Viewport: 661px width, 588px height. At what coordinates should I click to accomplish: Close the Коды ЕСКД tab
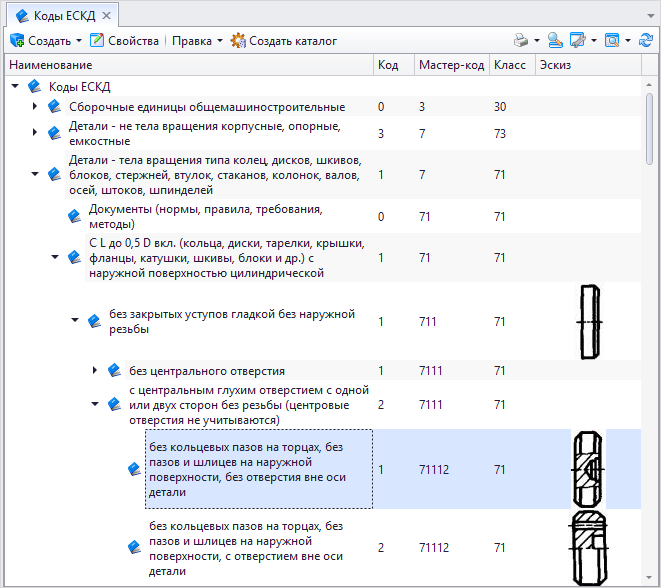click(106, 14)
